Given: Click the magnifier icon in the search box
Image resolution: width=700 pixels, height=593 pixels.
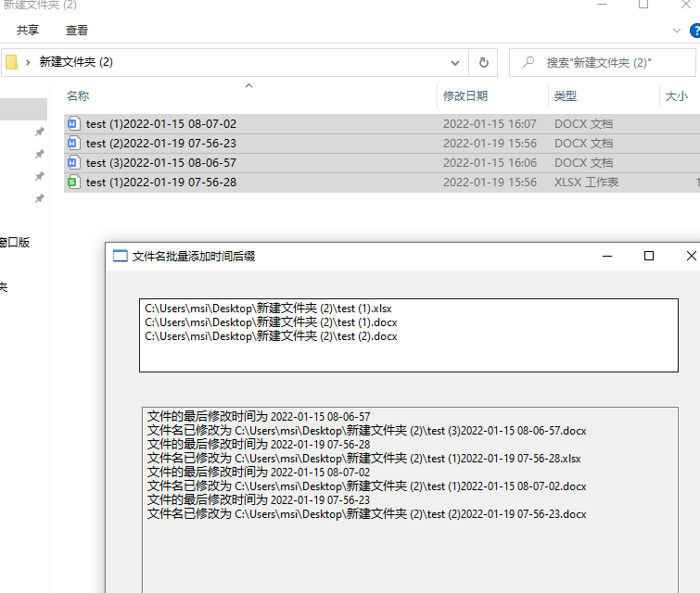Looking at the screenshot, I should [528, 63].
